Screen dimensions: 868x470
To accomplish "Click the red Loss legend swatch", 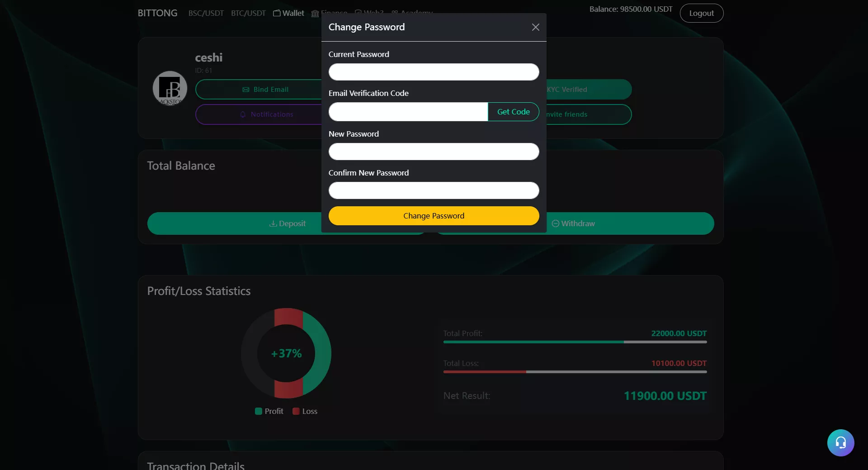I will click(296, 411).
